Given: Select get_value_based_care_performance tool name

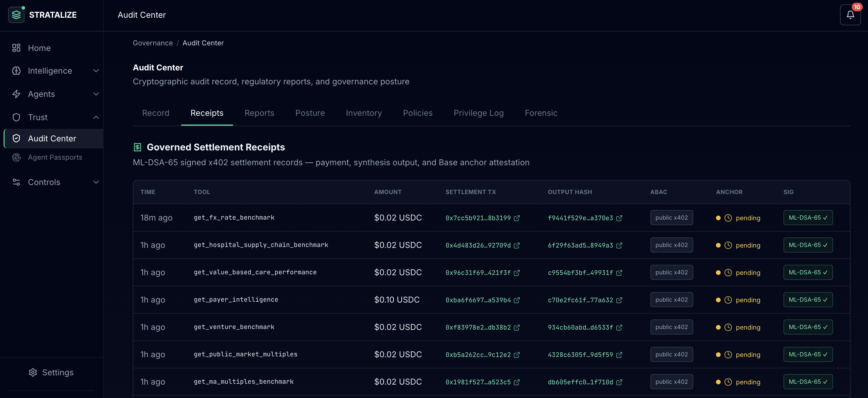Looking at the screenshot, I should [x=255, y=272].
